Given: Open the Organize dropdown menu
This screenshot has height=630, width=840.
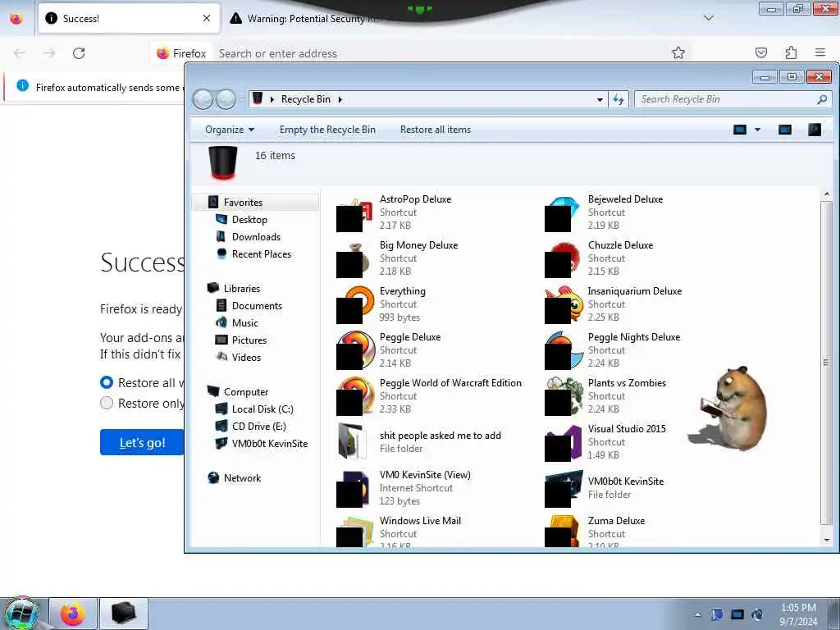Looking at the screenshot, I should coord(230,130).
